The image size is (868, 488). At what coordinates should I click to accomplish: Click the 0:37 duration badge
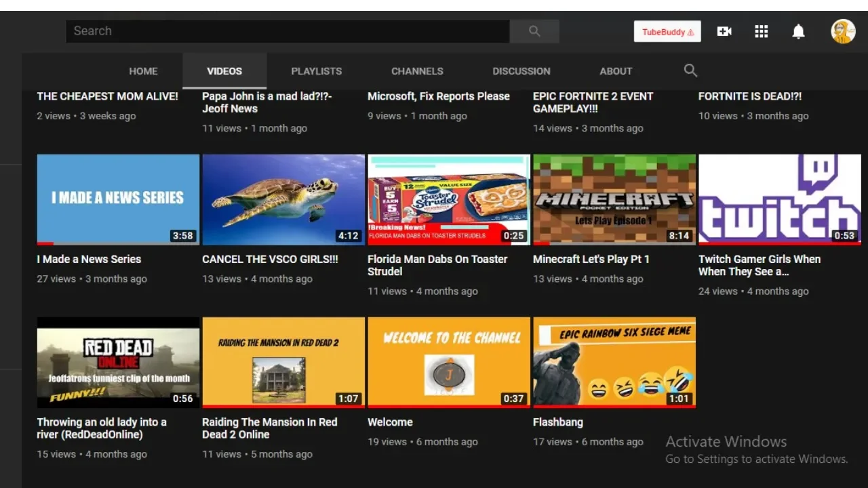[514, 399]
